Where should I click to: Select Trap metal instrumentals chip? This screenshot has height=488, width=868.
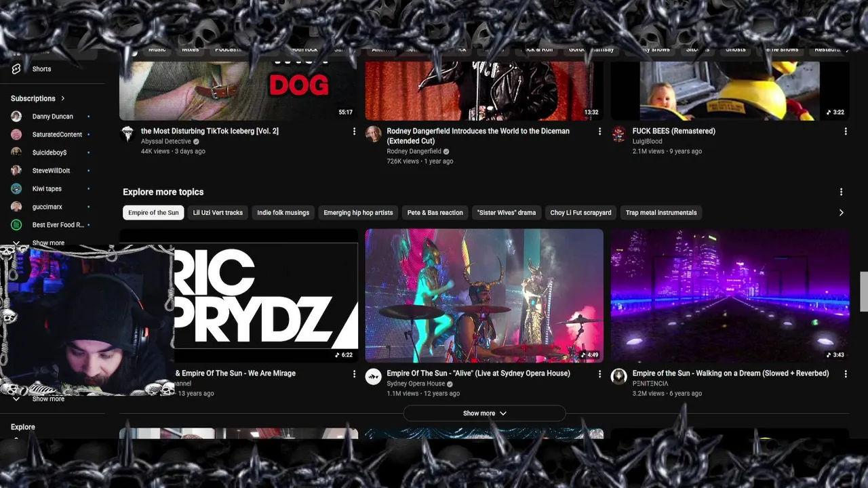coord(661,213)
